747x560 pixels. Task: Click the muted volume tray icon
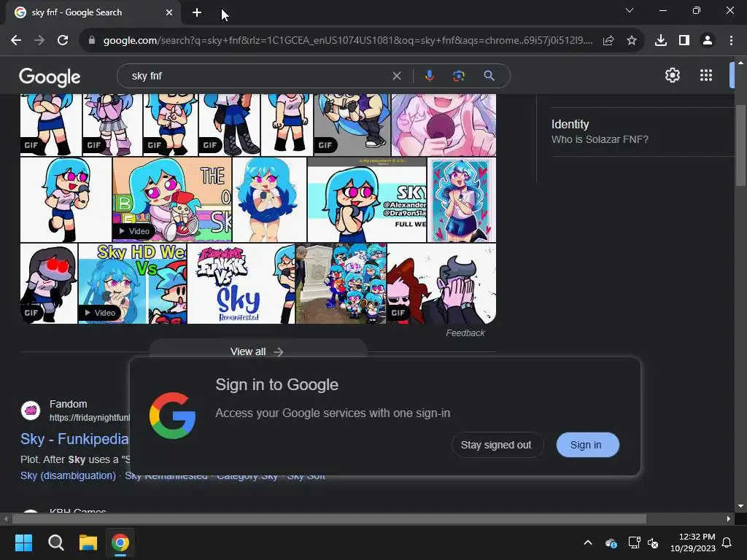pyautogui.click(x=653, y=542)
